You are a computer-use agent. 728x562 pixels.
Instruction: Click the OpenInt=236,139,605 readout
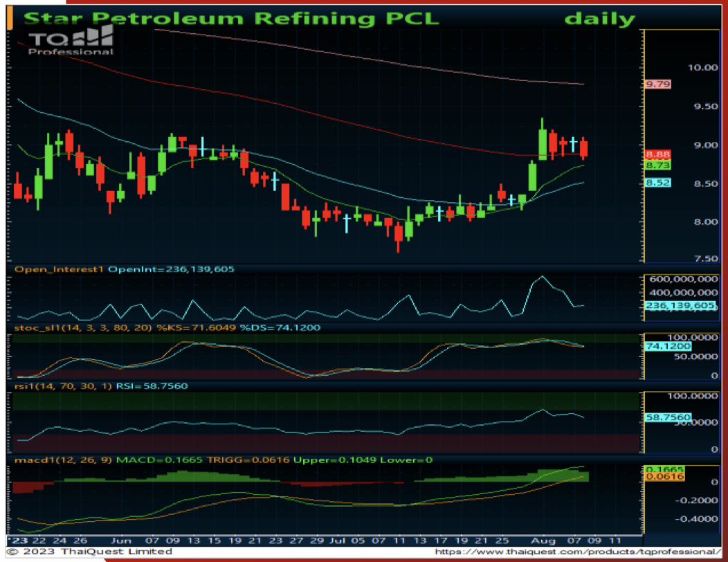pos(172,269)
